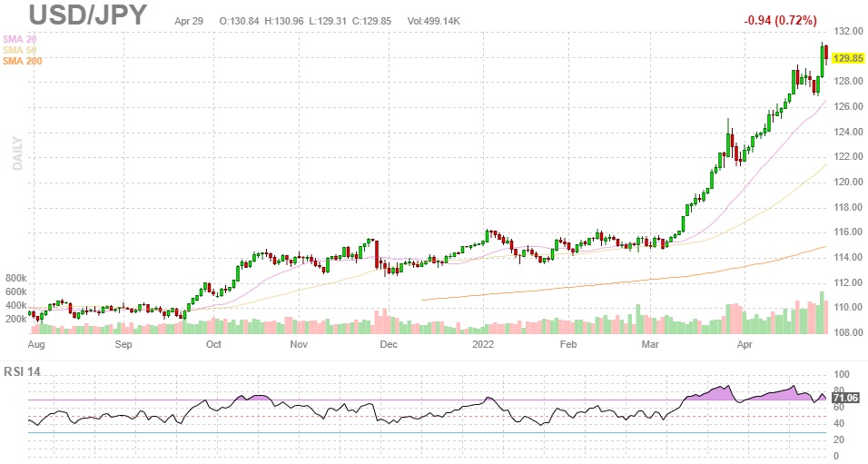
Task: Click the 122.00 price axis label
Action: click(850, 156)
